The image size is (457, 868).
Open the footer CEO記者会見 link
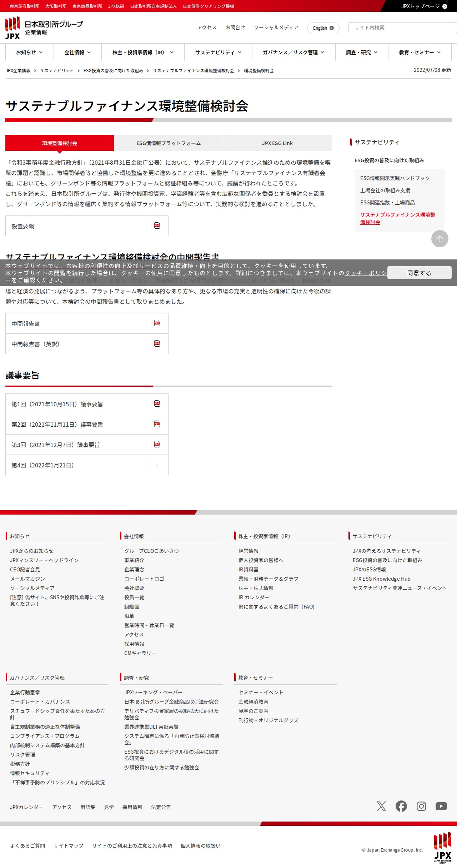(25, 569)
